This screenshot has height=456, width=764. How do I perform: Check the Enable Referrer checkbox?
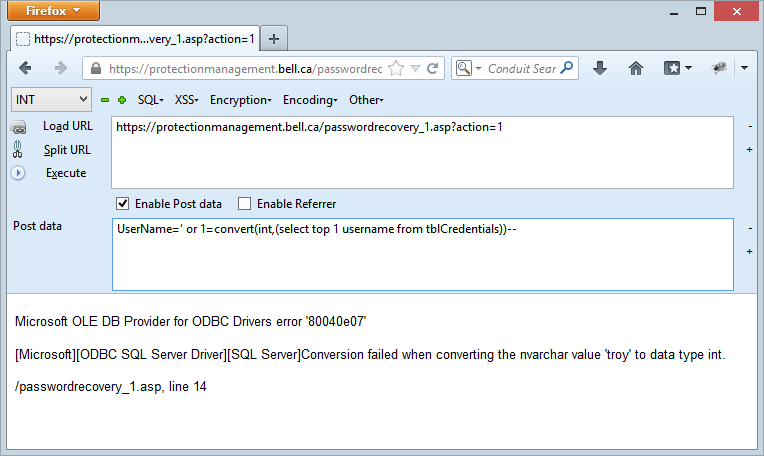click(x=244, y=204)
